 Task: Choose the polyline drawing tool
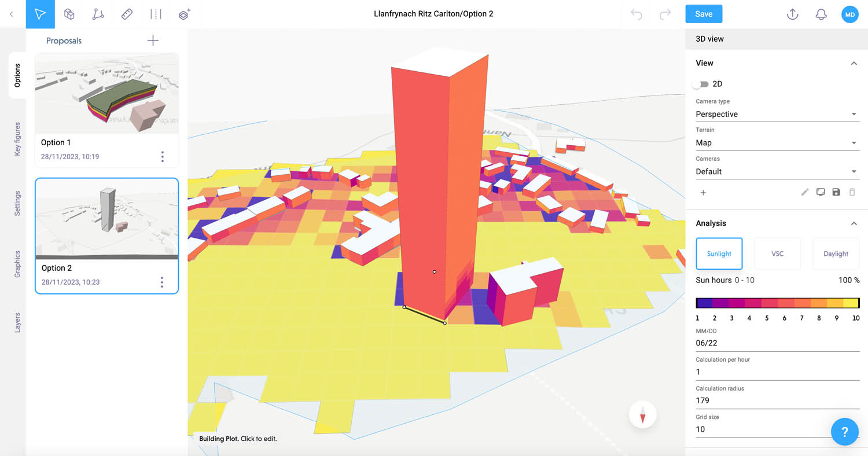point(98,14)
